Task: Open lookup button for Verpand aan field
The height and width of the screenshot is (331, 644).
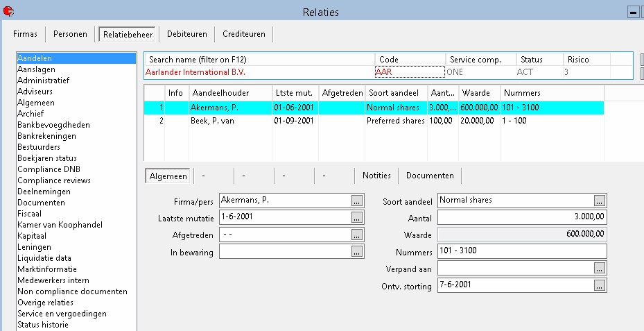Action: click(x=599, y=269)
